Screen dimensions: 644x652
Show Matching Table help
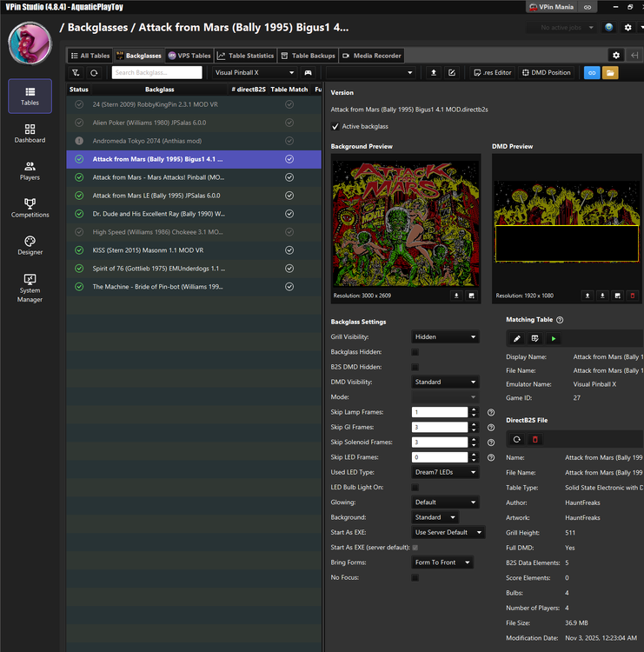pyautogui.click(x=560, y=320)
